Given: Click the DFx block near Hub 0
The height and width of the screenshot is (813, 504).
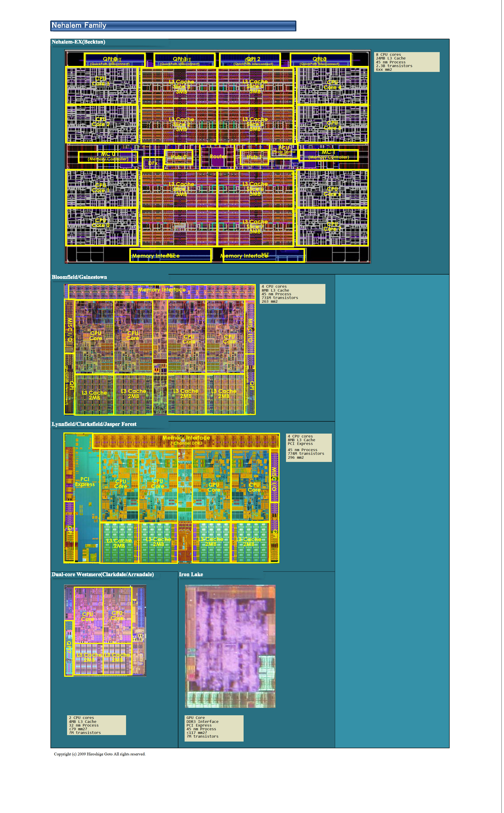Looking at the screenshot, I should [x=153, y=163].
